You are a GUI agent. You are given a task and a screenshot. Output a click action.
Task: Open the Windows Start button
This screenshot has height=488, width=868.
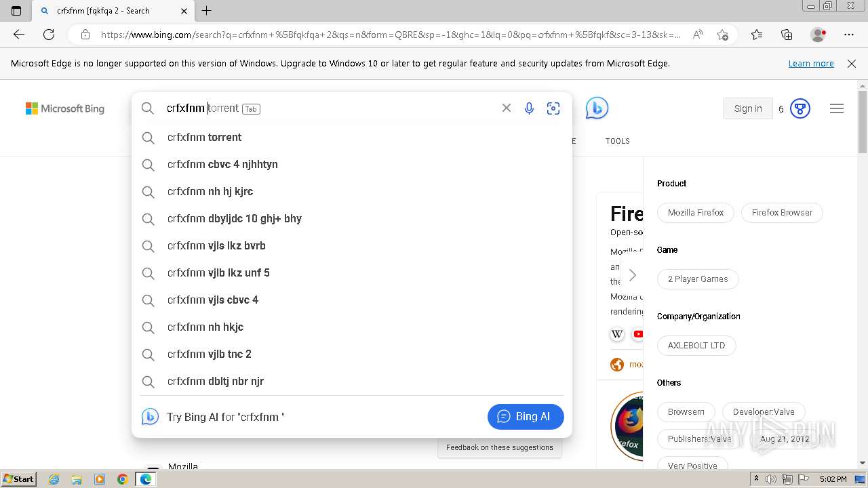pos(18,479)
